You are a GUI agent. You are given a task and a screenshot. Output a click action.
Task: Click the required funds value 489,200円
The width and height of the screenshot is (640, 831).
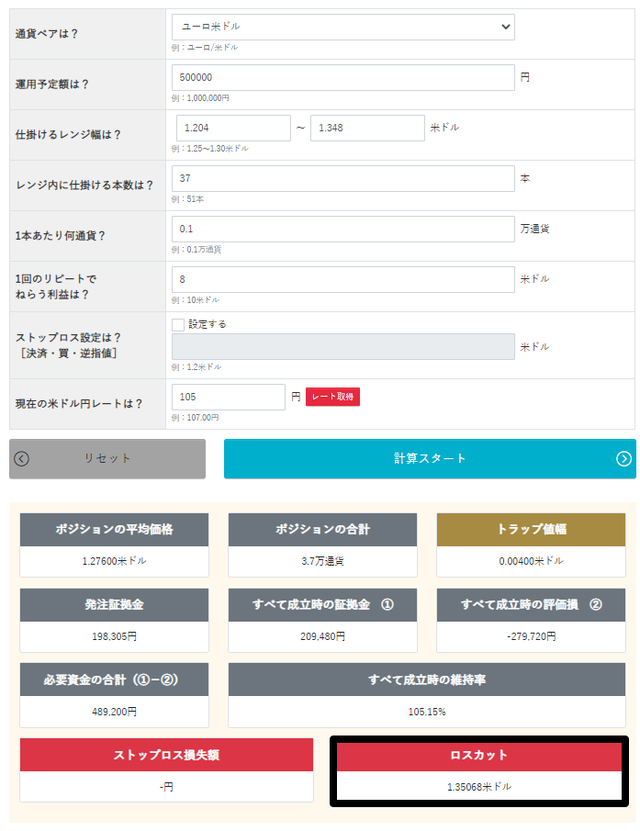click(x=114, y=712)
